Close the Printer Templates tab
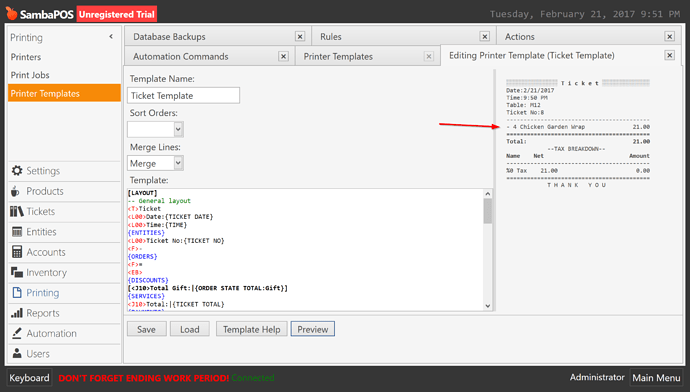Viewport: 690px width, 392px height. point(429,56)
